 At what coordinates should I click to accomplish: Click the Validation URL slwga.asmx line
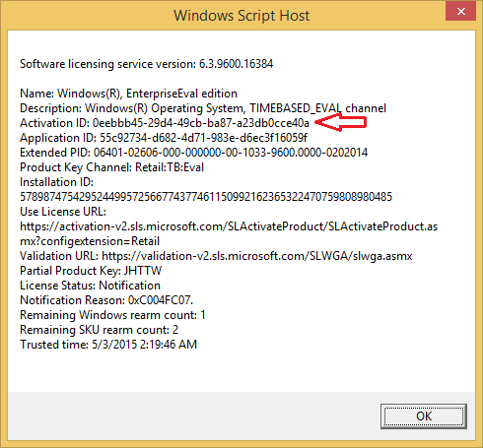coord(216,256)
